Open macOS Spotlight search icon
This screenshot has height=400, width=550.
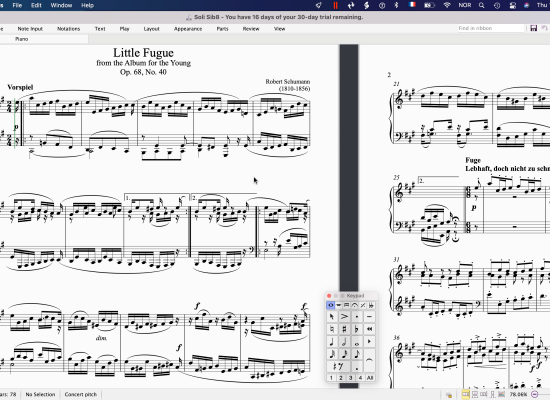point(482,5)
